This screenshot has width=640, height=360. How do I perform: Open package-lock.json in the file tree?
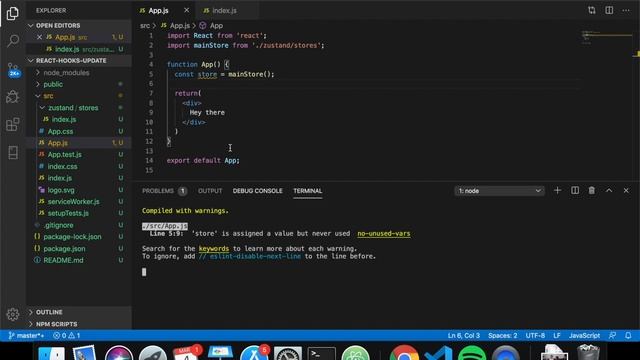[x=72, y=237]
